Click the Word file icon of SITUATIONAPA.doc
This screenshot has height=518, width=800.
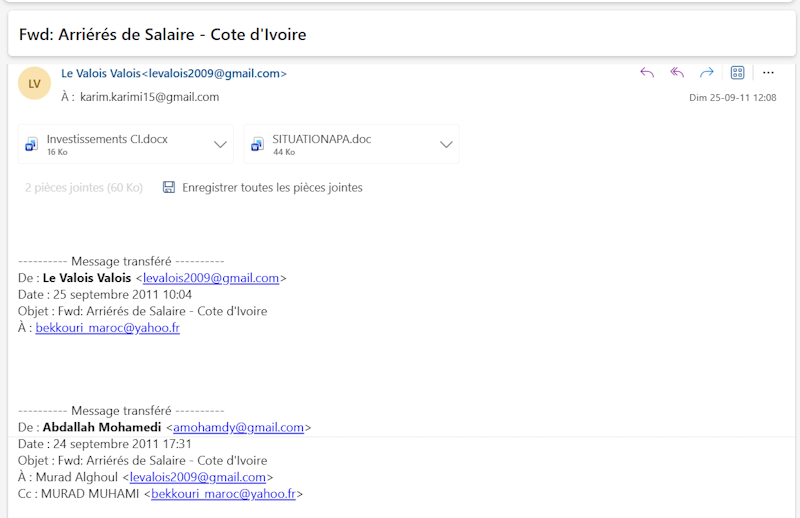257,145
